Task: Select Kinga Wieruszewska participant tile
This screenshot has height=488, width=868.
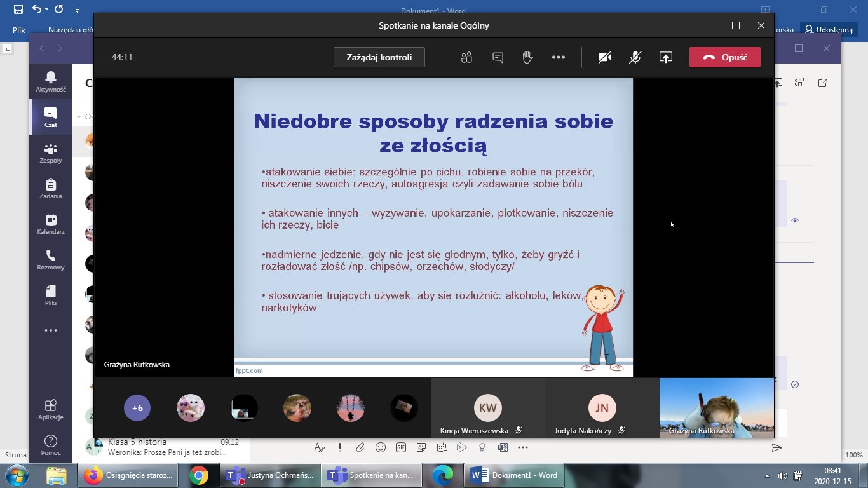Action: pos(487,409)
